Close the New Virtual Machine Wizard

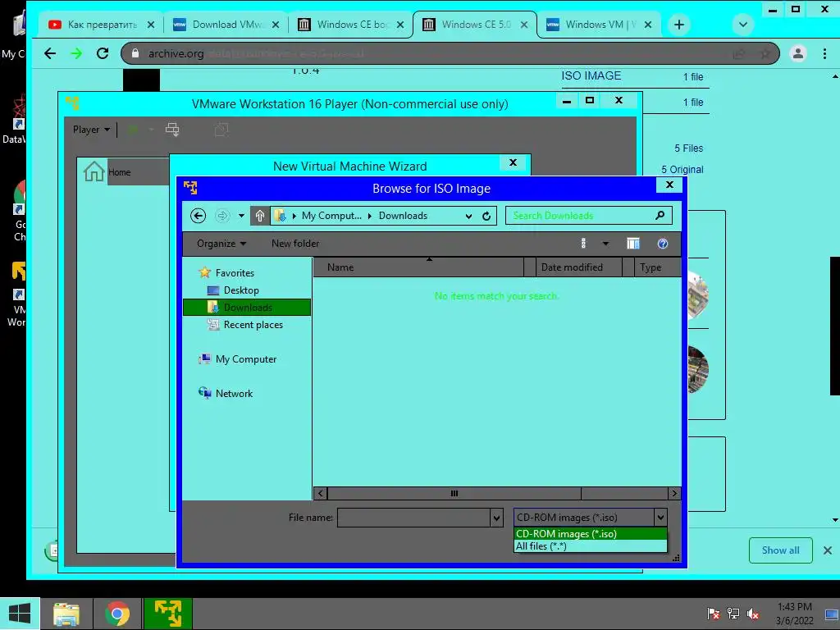pos(514,162)
